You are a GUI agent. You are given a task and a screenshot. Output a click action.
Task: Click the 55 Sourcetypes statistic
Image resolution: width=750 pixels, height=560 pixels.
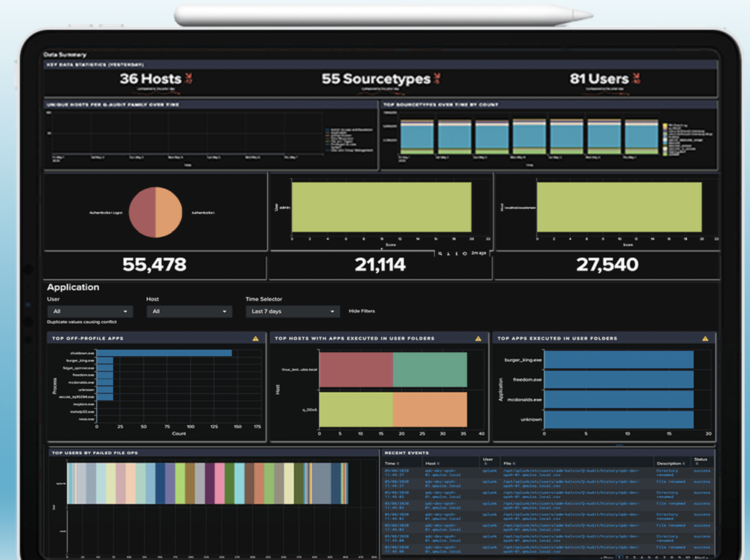[x=376, y=79]
